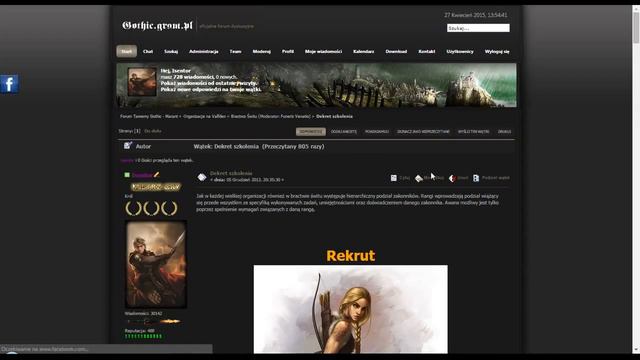This screenshot has width=640, height=360.
Task: Open the Moderuj menu item
Action: click(x=262, y=51)
